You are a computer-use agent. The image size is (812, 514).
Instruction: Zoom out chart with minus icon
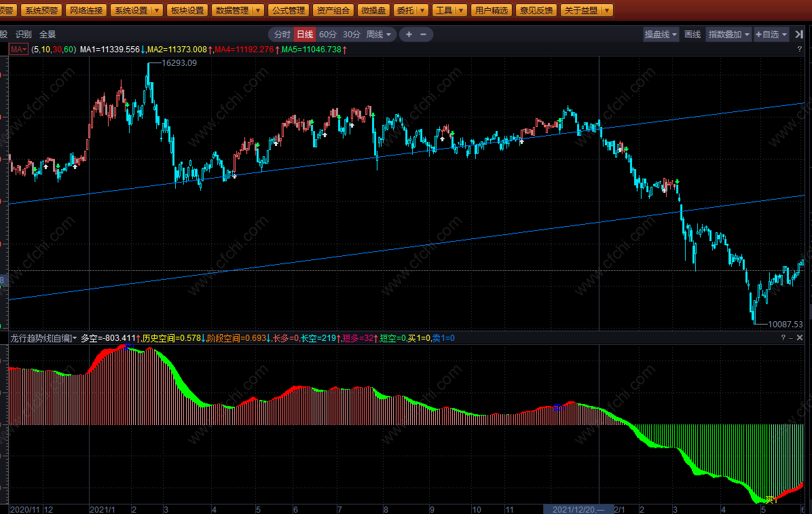(423, 34)
